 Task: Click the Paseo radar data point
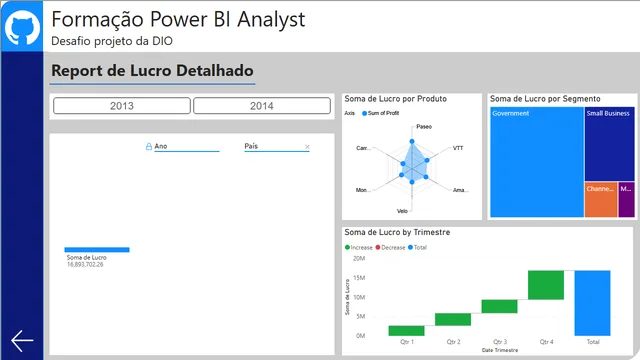[x=412, y=141]
